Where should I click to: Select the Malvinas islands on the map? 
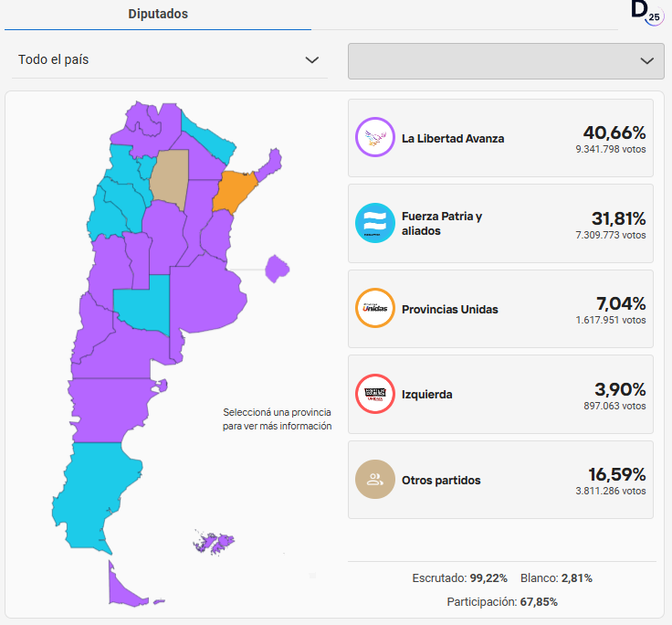[x=214, y=543]
